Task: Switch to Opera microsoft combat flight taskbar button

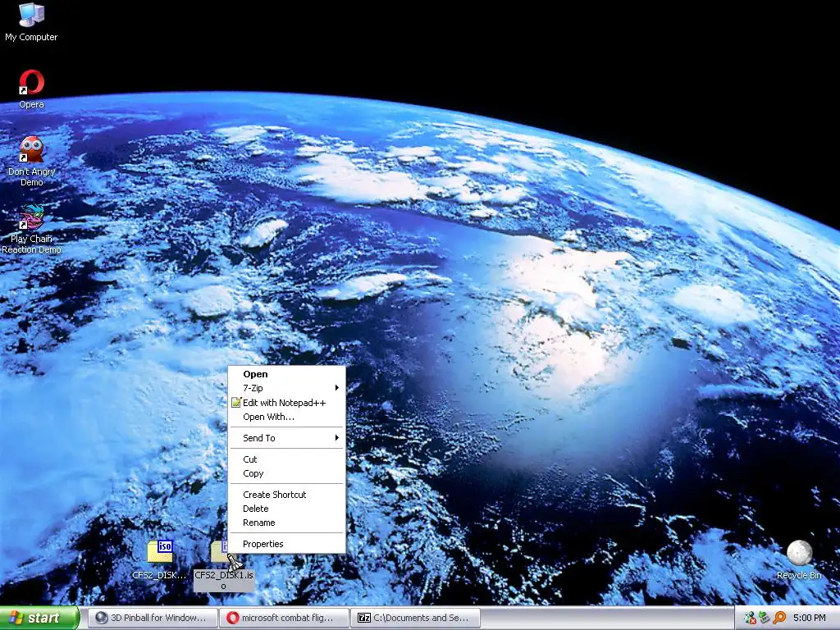Action: coord(284,618)
